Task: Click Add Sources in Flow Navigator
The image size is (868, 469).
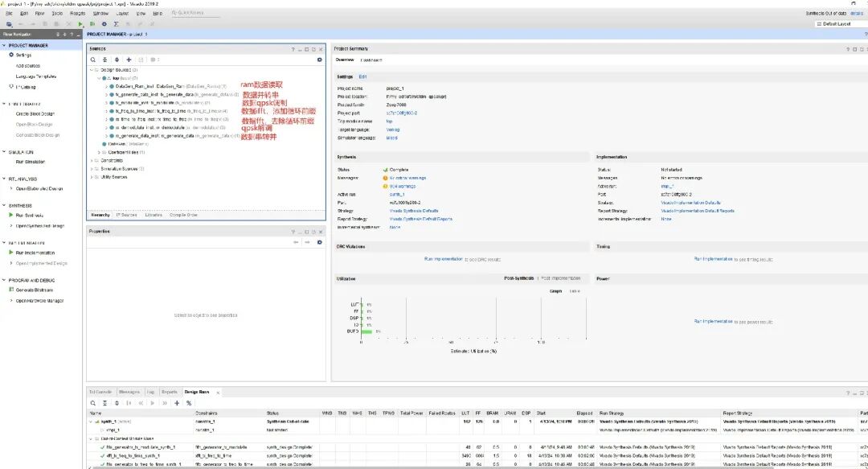Action: click(x=27, y=65)
